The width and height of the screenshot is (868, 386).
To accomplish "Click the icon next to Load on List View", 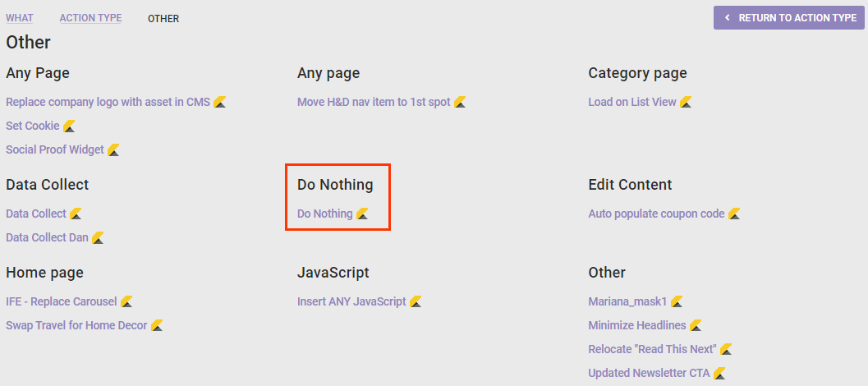I will point(686,103).
